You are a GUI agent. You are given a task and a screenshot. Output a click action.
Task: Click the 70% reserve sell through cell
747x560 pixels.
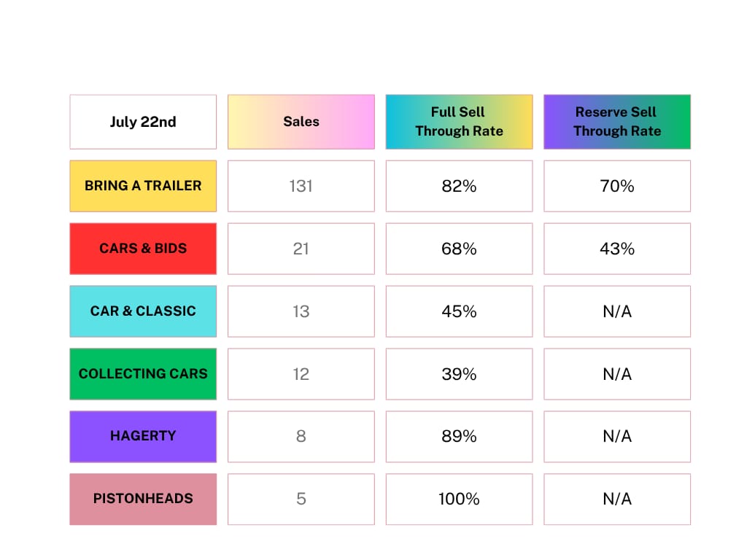click(x=617, y=186)
